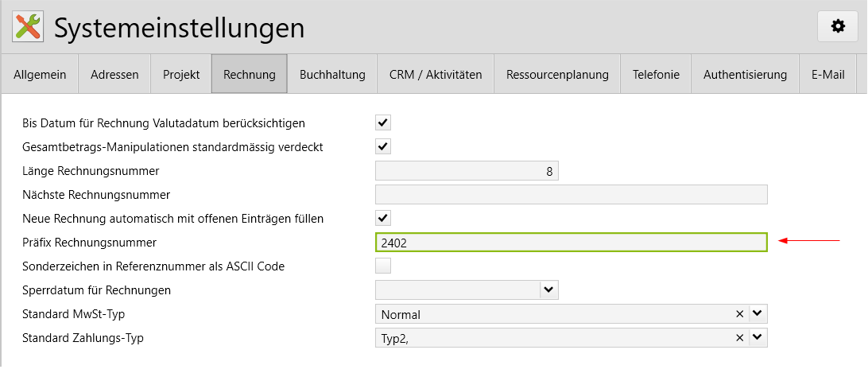Switch to the E-Mail tab

tap(827, 75)
